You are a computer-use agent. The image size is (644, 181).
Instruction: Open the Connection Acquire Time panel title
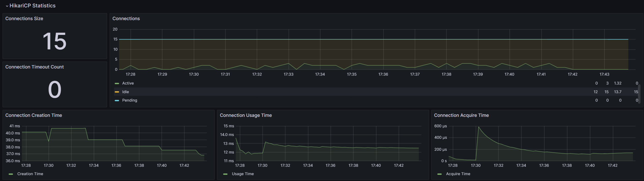point(461,115)
